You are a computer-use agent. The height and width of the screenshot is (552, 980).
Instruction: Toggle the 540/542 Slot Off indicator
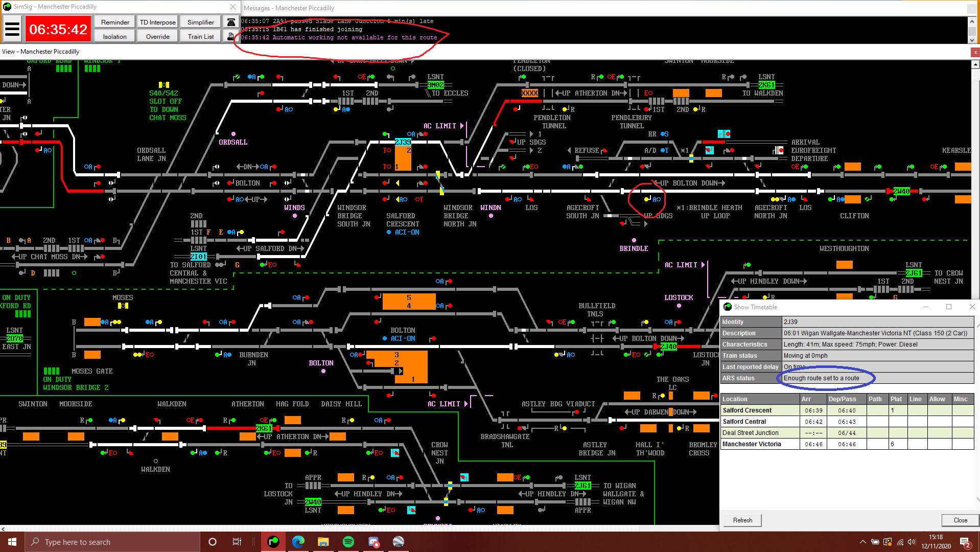(164, 85)
